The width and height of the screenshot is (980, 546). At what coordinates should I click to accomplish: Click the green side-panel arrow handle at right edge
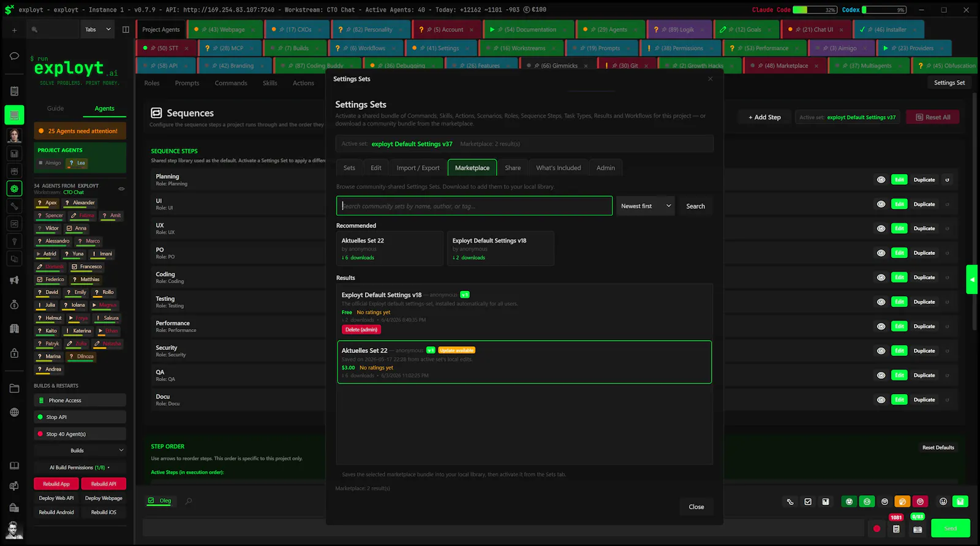click(x=971, y=279)
